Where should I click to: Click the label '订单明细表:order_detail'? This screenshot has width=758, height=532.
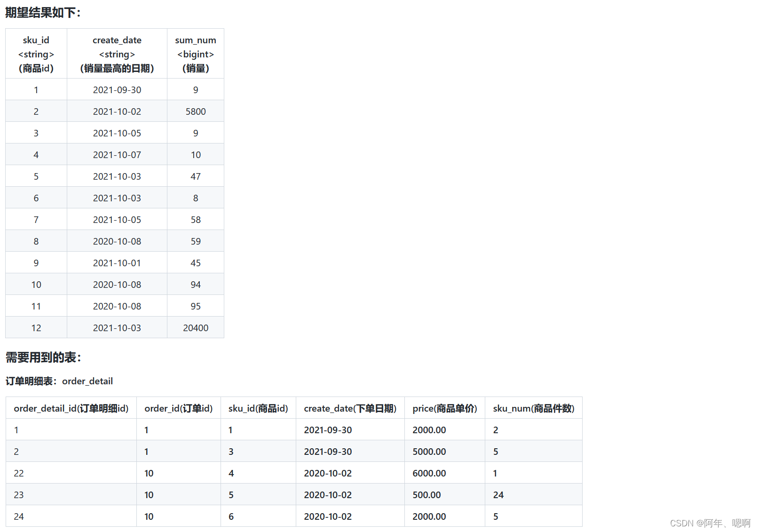tap(59, 381)
